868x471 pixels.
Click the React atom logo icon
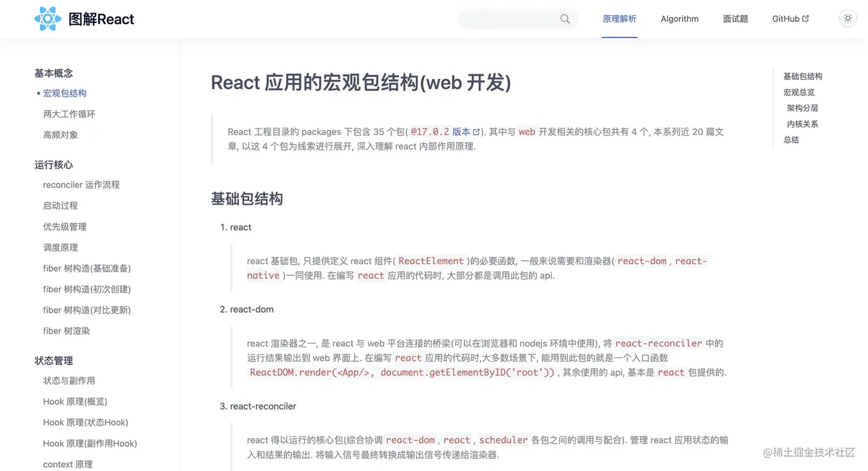[48, 19]
